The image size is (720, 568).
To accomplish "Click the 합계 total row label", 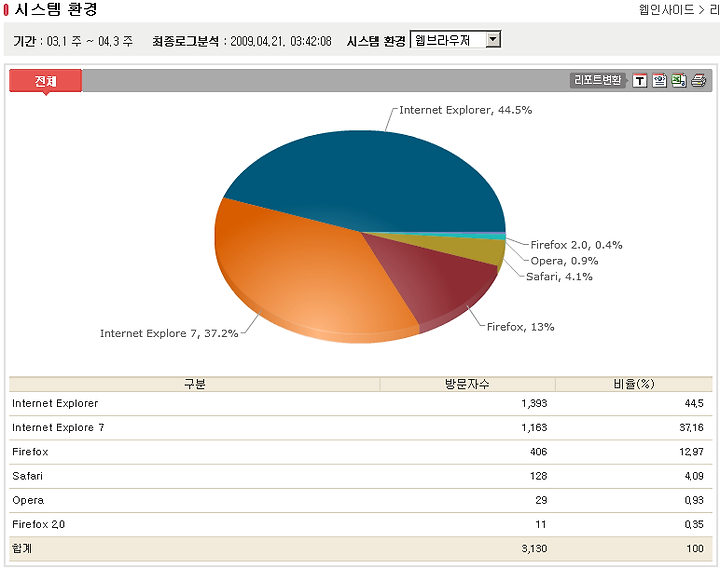I will (22, 549).
